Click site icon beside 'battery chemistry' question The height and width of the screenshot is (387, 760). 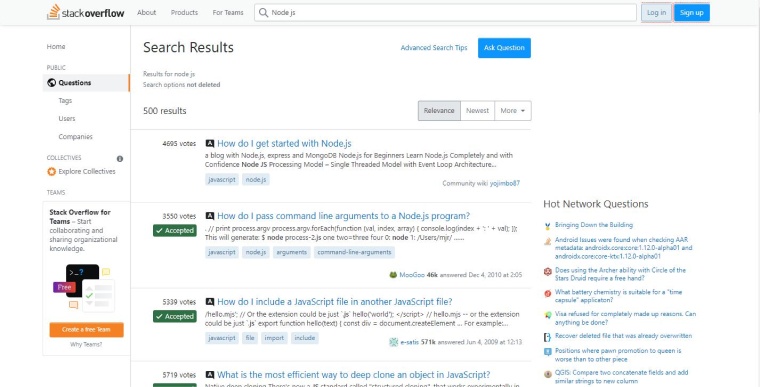click(x=548, y=293)
